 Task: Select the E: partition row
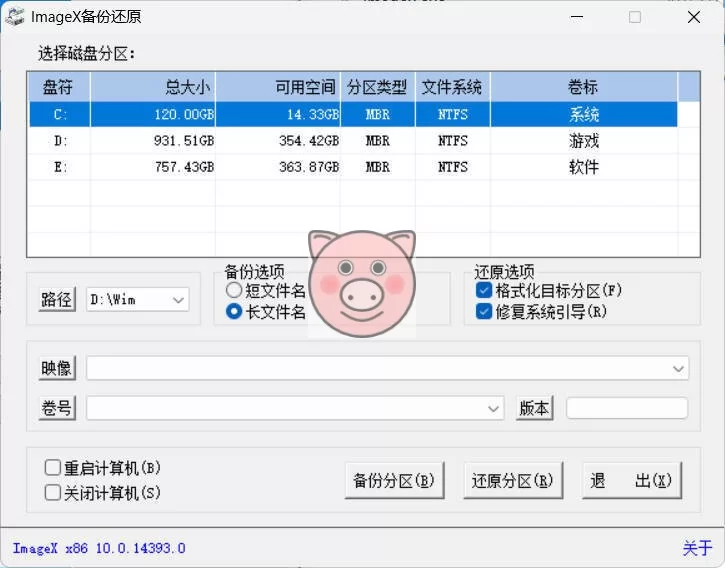[353, 167]
